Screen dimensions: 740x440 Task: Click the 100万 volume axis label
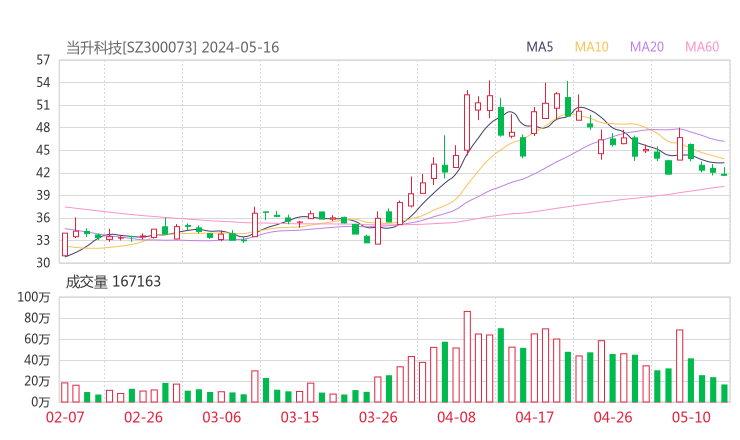point(34,297)
